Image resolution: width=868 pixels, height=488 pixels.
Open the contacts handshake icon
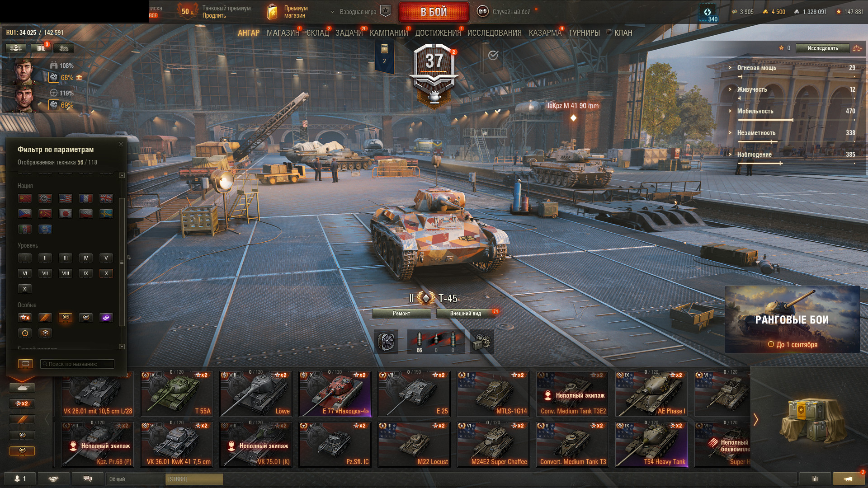[x=54, y=479]
